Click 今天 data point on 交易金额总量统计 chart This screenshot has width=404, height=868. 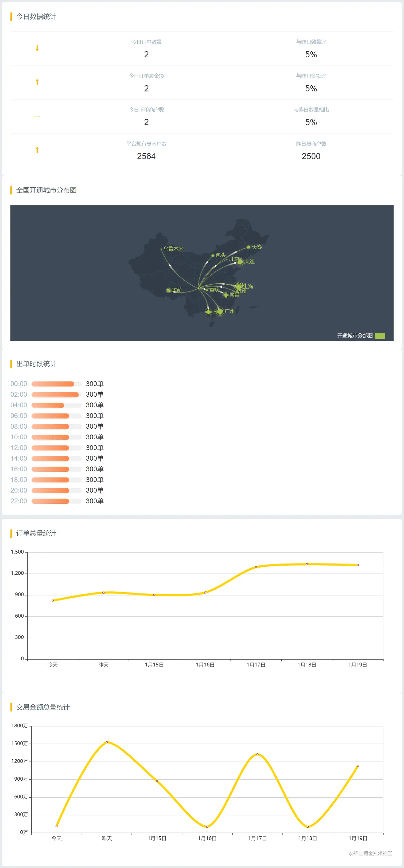tap(56, 826)
